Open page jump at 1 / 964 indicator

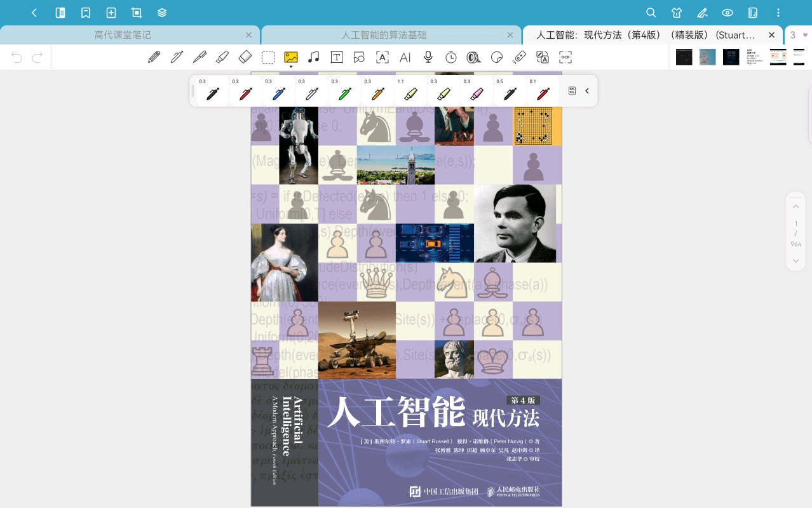pos(795,234)
